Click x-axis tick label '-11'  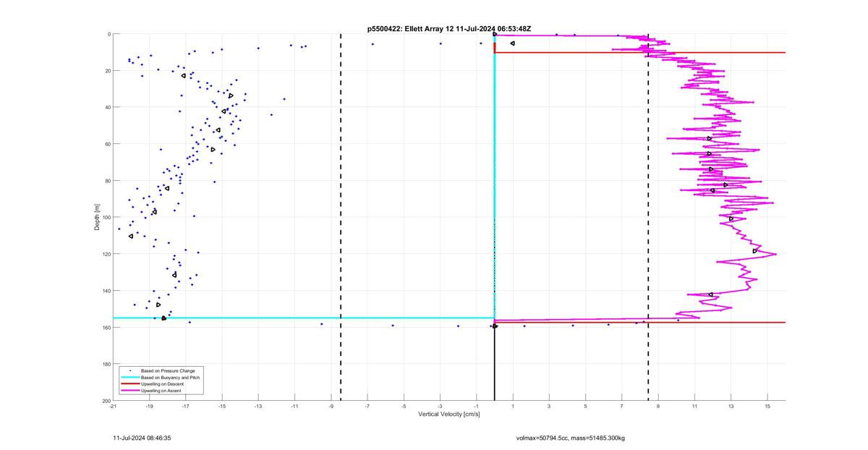coord(294,407)
